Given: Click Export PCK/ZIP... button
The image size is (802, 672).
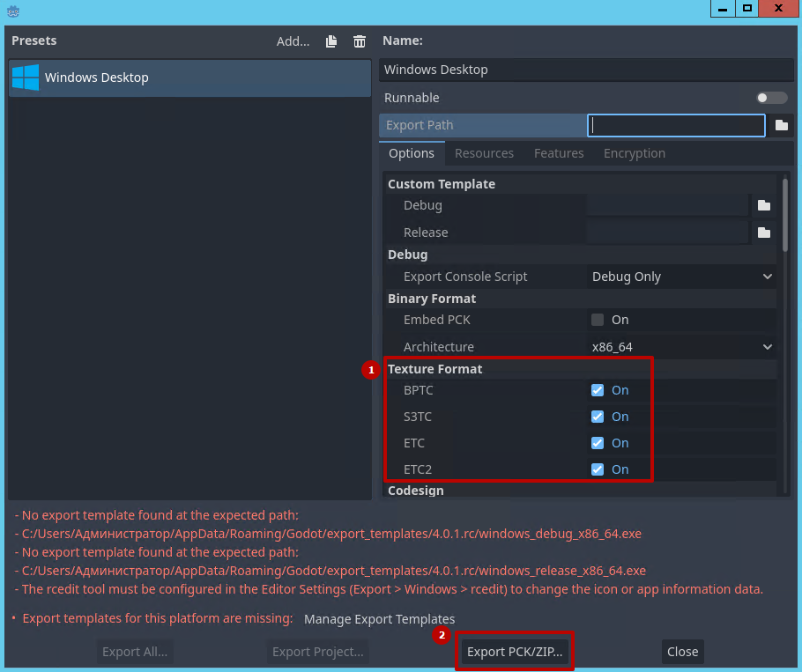Looking at the screenshot, I should pyautogui.click(x=515, y=652).
